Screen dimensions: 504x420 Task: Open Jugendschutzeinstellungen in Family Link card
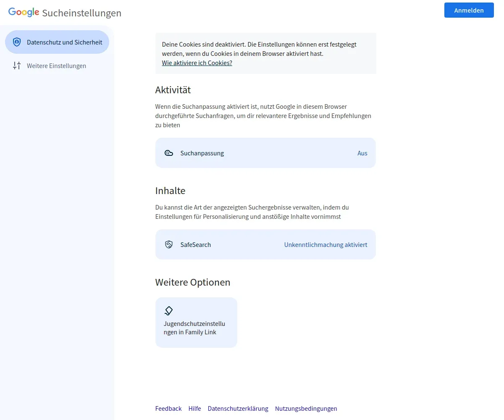[196, 323]
